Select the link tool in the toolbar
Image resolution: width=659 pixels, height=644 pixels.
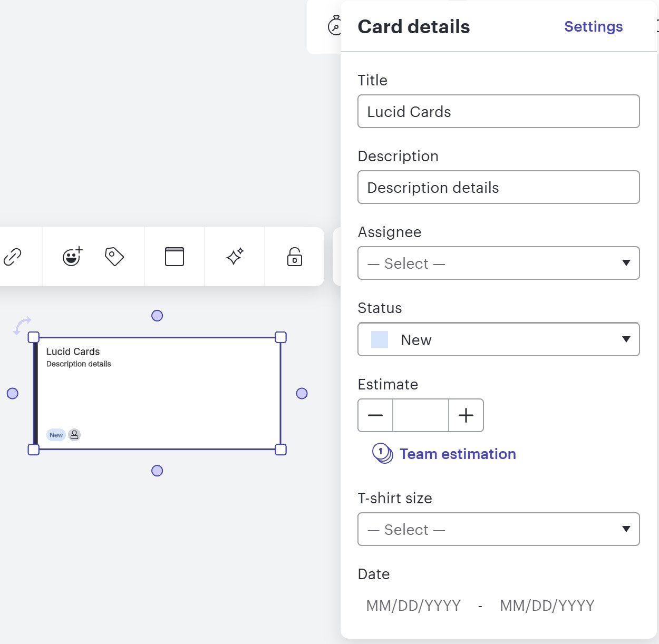[12, 257]
